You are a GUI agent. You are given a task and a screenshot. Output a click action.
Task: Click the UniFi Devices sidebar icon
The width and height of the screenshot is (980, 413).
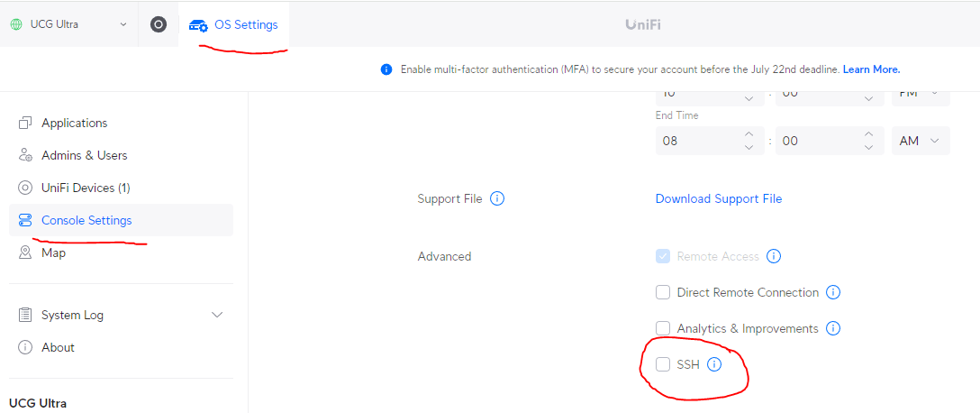[25, 188]
